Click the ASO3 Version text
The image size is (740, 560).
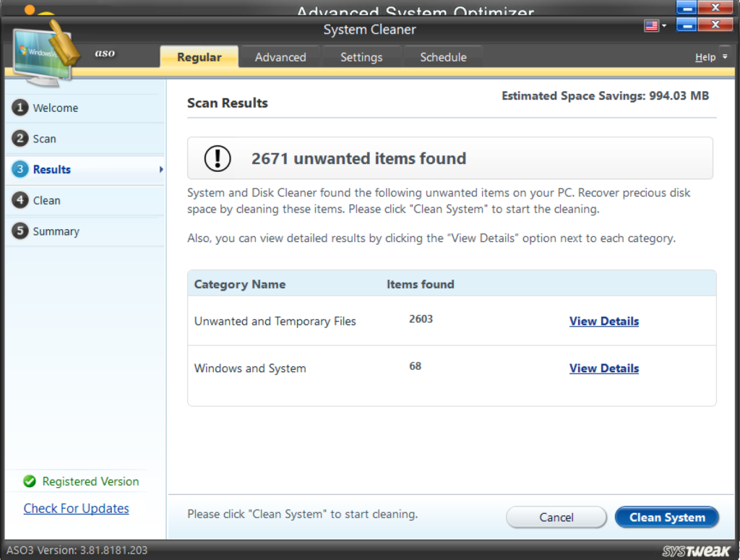77,551
